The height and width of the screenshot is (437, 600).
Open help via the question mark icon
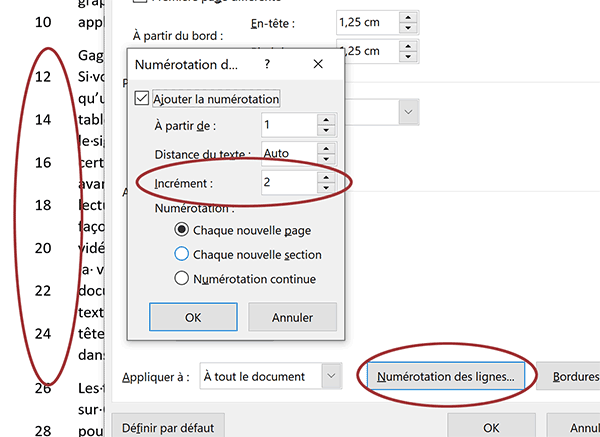tap(267, 64)
